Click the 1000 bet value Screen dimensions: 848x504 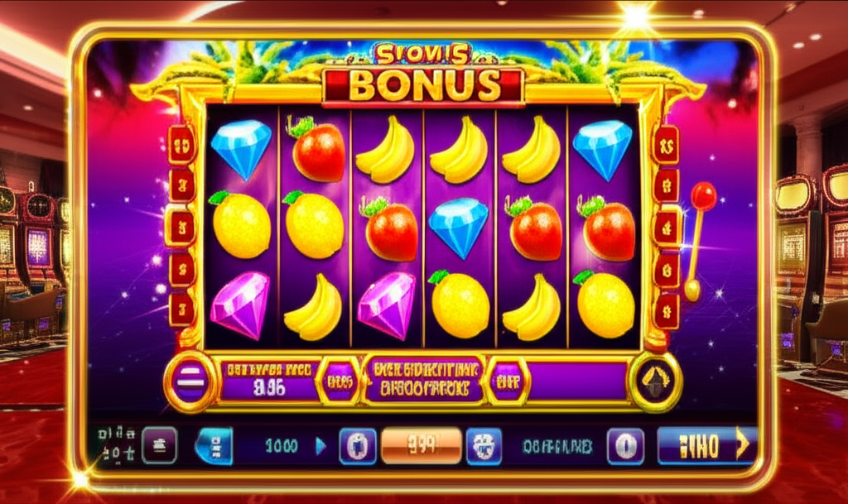click(282, 446)
